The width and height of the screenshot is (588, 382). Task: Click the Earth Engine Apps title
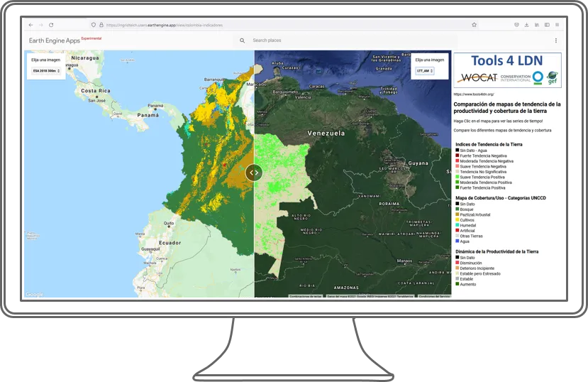point(54,41)
